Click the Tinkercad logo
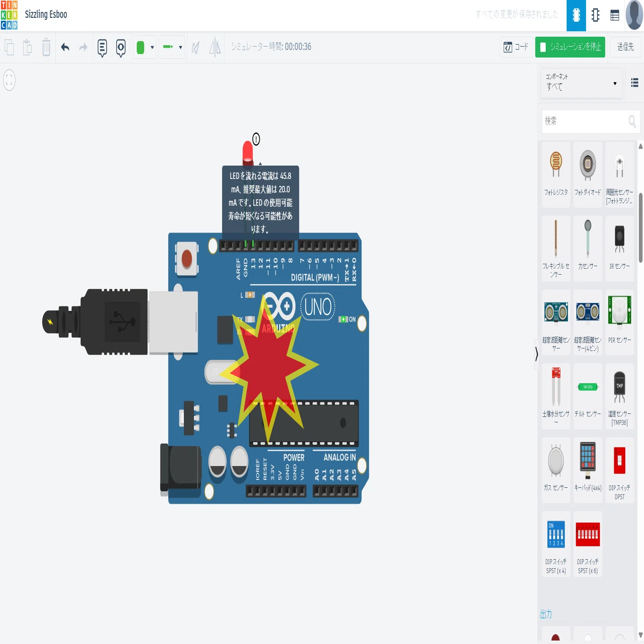Image resolution: width=644 pixels, height=644 pixels. coord(9,15)
